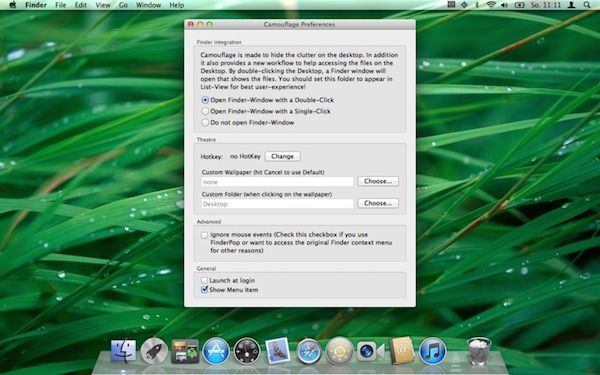Enable ignore mouse events checkbox
The width and height of the screenshot is (600, 375).
click(x=204, y=235)
